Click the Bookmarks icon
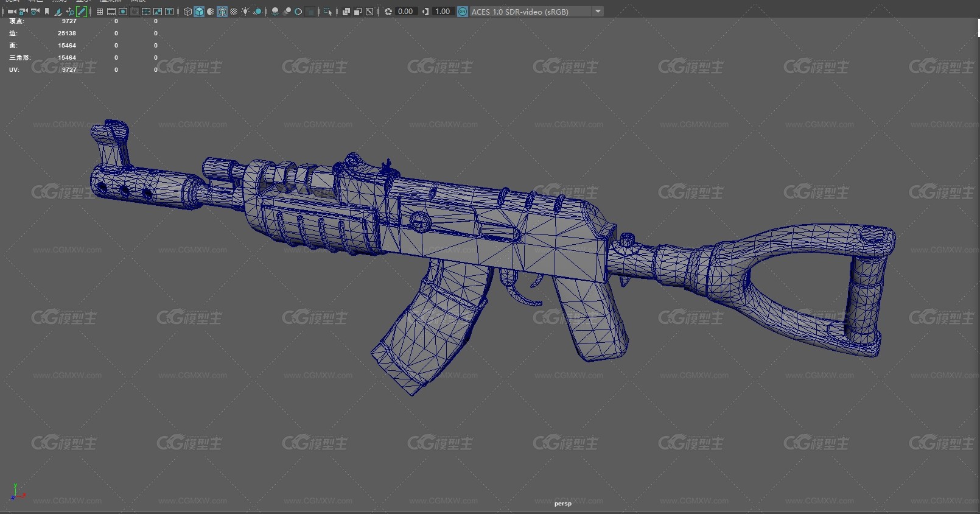Image resolution: width=980 pixels, height=514 pixels. pyautogui.click(x=46, y=12)
